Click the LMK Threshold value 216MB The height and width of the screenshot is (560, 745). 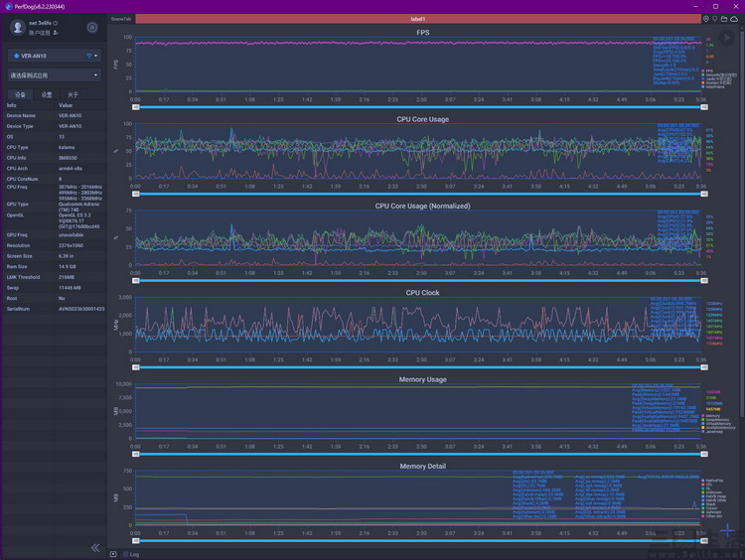coord(66,277)
